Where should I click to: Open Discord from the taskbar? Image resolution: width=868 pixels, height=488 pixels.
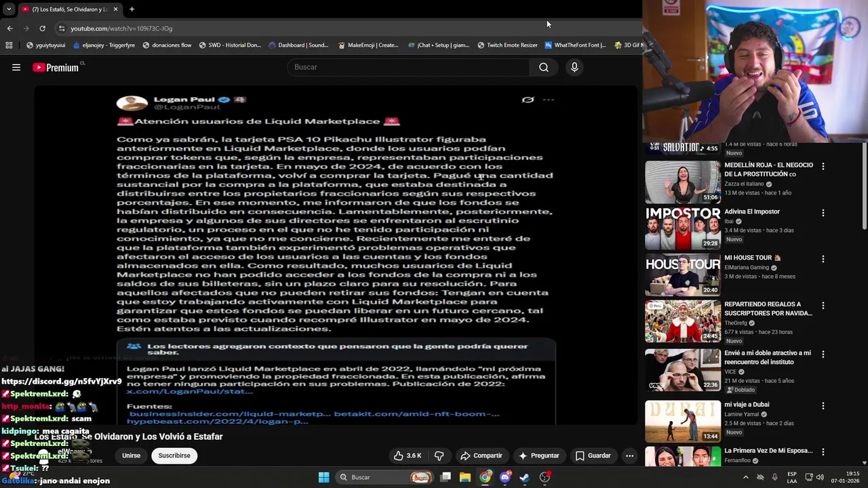click(x=505, y=477)
